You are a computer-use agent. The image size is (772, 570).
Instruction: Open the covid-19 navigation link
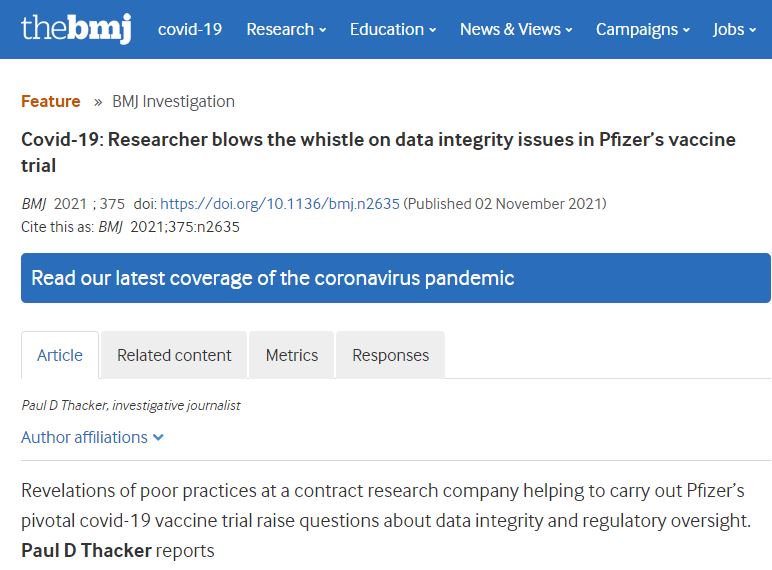(190, 29)
